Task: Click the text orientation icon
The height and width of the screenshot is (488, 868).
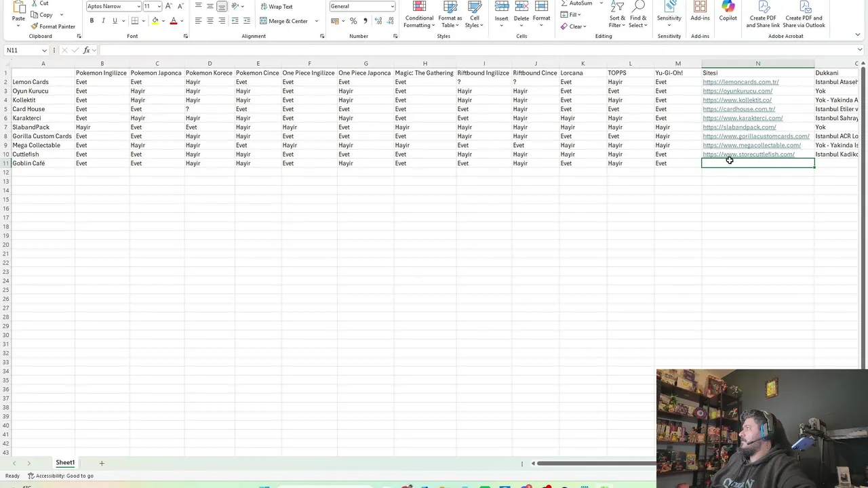Action: (235, 6)
